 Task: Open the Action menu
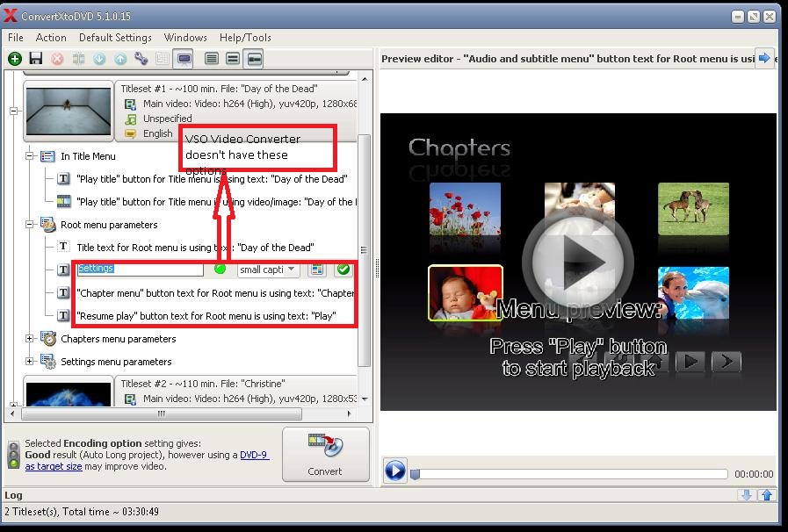coord(51,38)
